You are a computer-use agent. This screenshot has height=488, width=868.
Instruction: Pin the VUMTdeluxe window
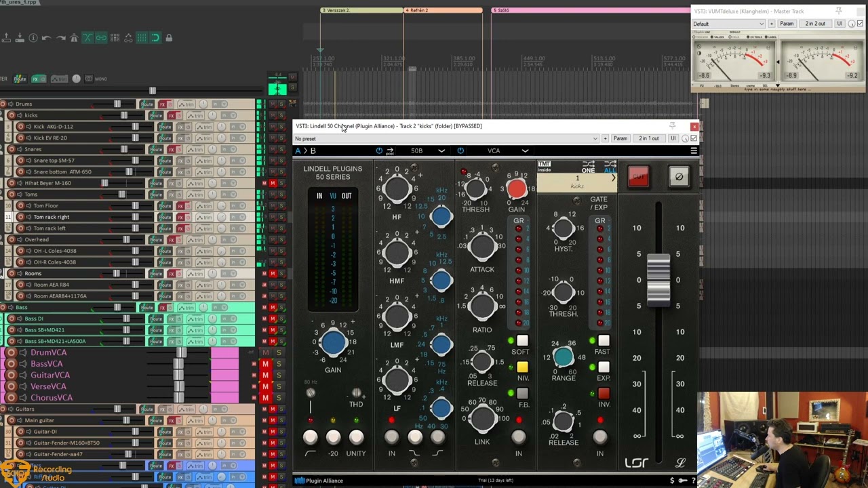click(839, 11)
